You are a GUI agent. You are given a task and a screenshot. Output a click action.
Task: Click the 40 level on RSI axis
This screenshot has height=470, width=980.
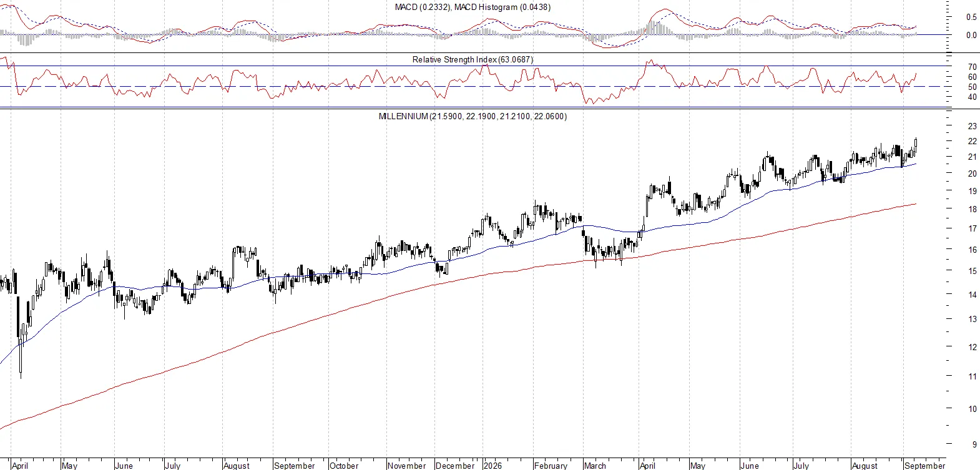(972, 97)
